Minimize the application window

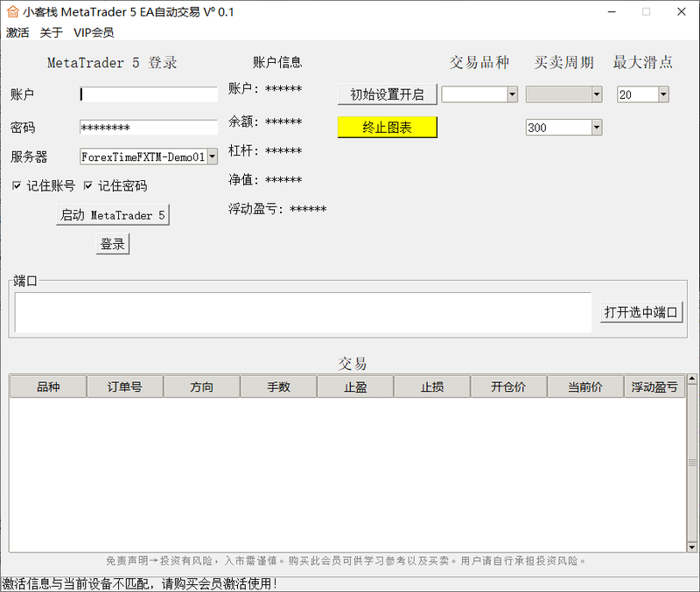coord(612,12)
